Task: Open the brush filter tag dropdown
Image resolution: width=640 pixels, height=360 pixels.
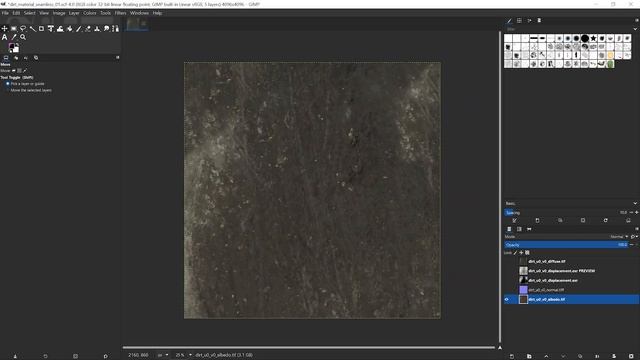Action: pos(635,29)
